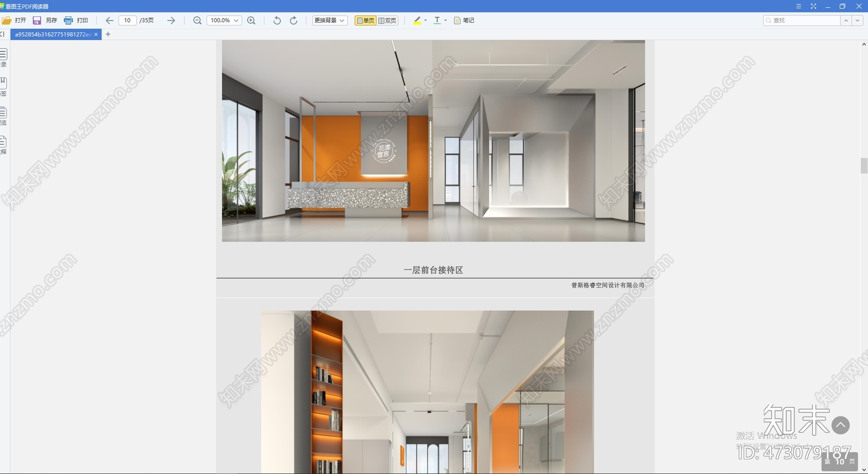
Task: Go to previous page arrow
Action: (x=109, y=20)
